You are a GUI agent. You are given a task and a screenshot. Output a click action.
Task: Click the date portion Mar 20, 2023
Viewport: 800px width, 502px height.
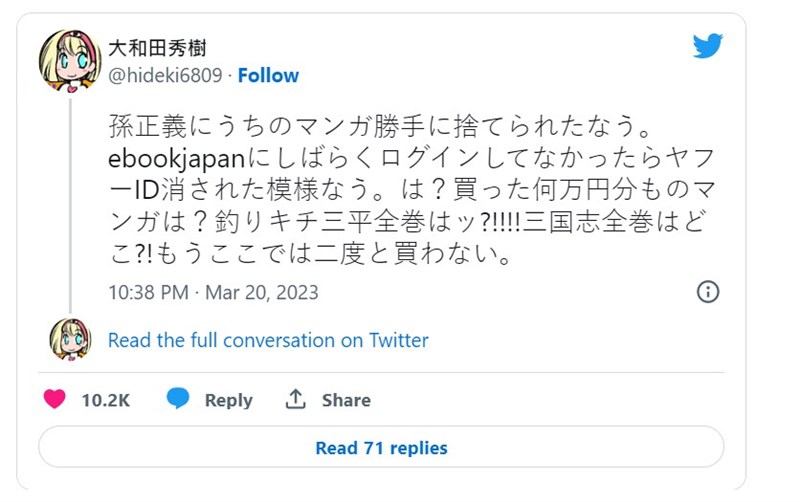(x=262, y=292)
